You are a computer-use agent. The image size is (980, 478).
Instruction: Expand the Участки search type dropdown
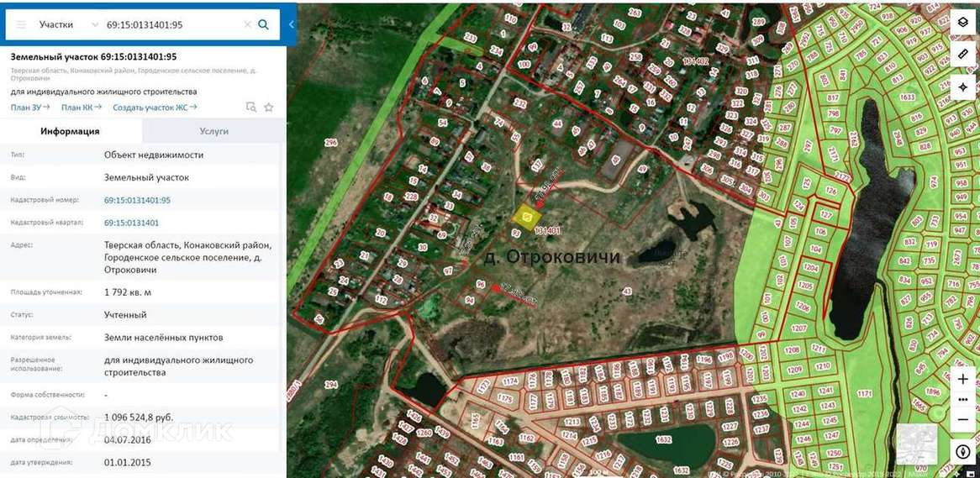click(x=95, y=24)
